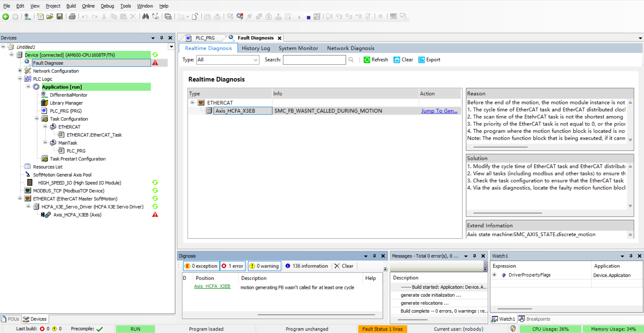Click the Logout icon with red X
The height and width of the screenshot is (333, 644).
click(240, 16)
